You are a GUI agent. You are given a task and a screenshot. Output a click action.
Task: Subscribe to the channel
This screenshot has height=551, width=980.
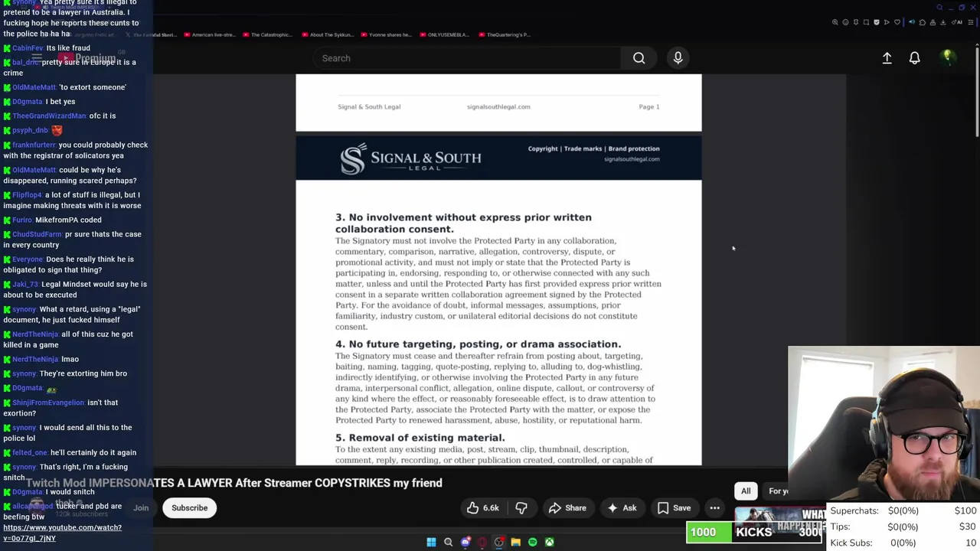tap(189, 508)
